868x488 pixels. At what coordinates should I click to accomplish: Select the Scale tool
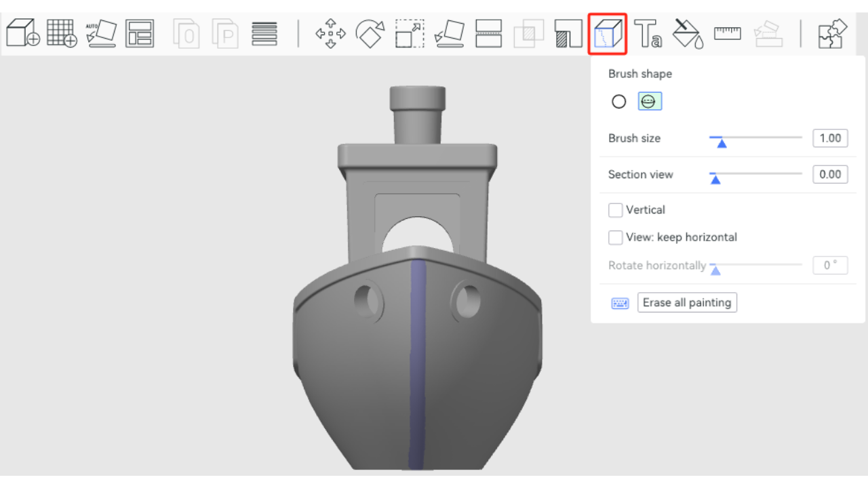tap(410, 33)
